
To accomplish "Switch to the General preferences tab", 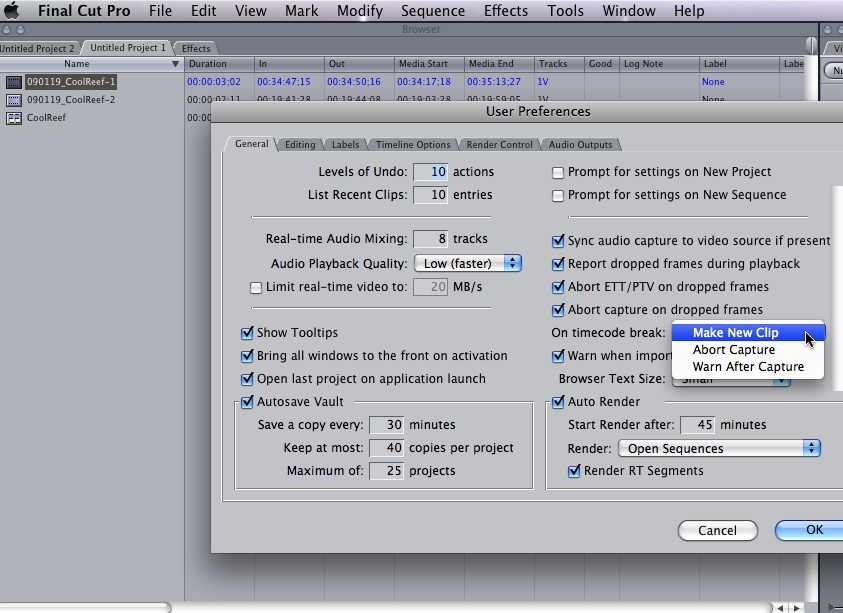I will 252,144.
